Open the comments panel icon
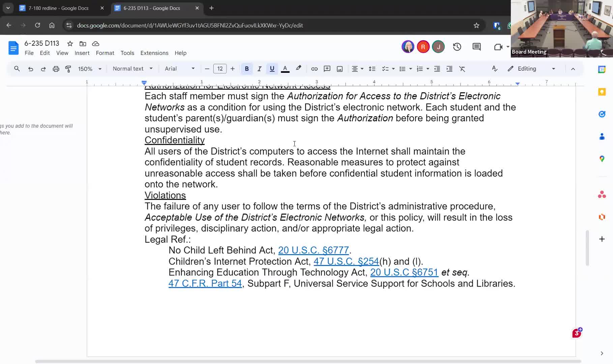Viewport: 613px width, 364px height. pyautogui.click(x=476, y=47)
